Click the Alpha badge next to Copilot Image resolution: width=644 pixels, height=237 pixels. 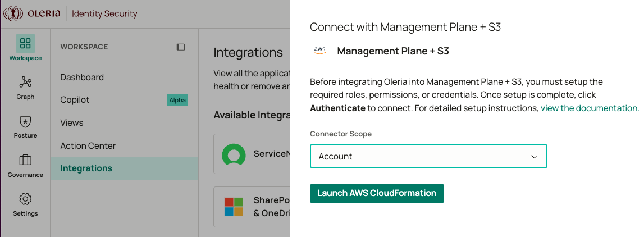[177, 100]
